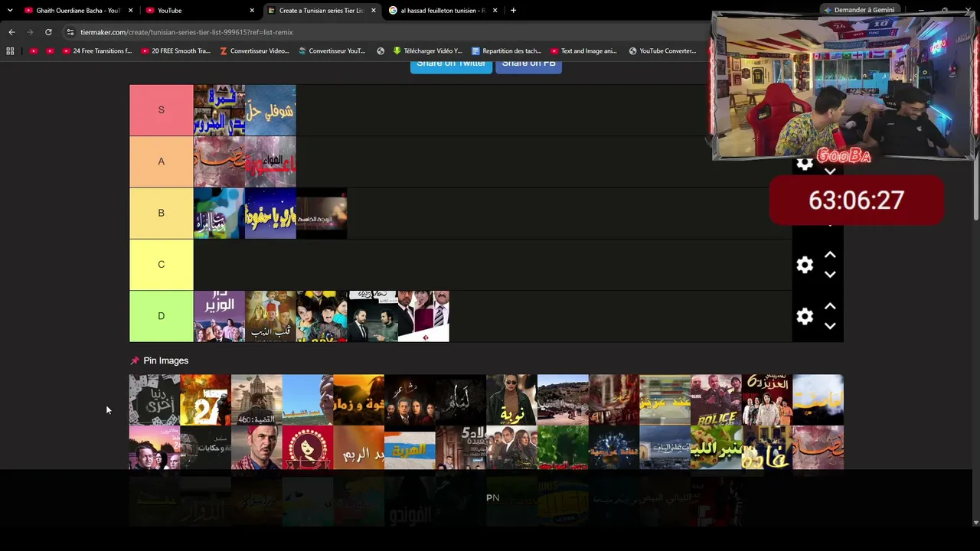This screenshot has height=551, width=980.
Task: Close the Ghaith Ouerdiane Bacha tab
Action: [x=131, y=11]
